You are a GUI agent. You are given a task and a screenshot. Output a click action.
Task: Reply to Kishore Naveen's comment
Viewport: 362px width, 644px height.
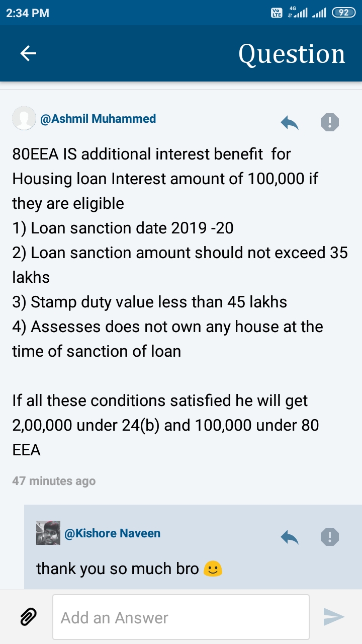(290, 537)
